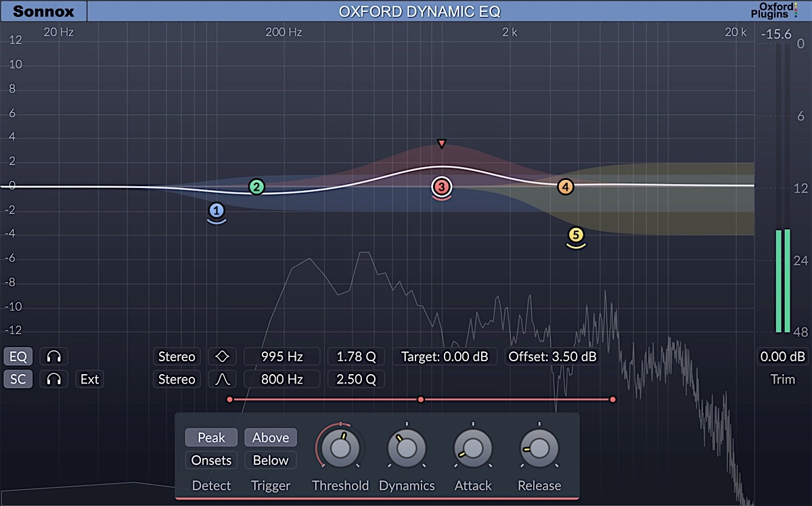Click the output level meter
The image size is (812, 506).
pos(782,189)
